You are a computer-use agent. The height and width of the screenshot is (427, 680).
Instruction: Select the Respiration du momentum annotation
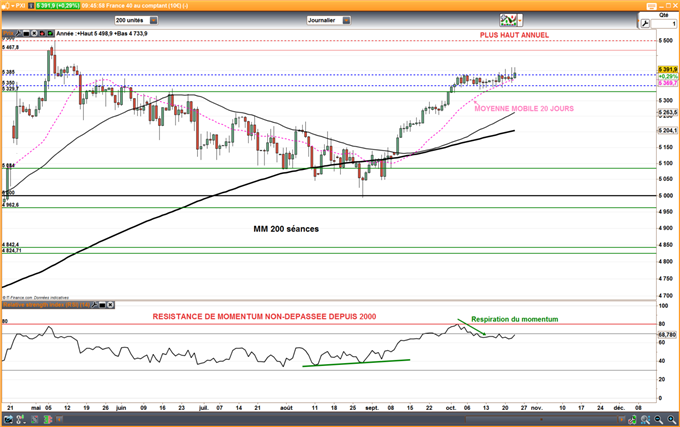[515, 319]
